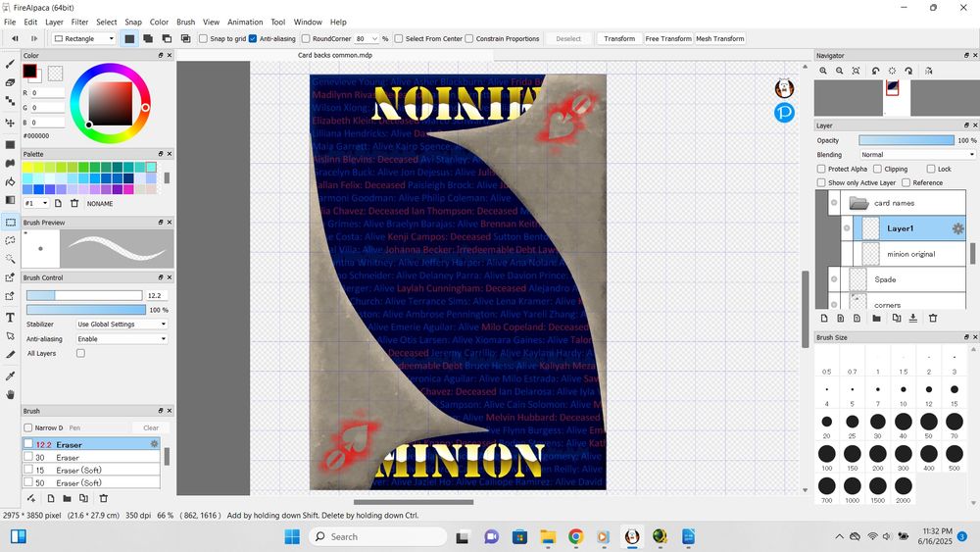Click the Deselect button

point(568,39)
